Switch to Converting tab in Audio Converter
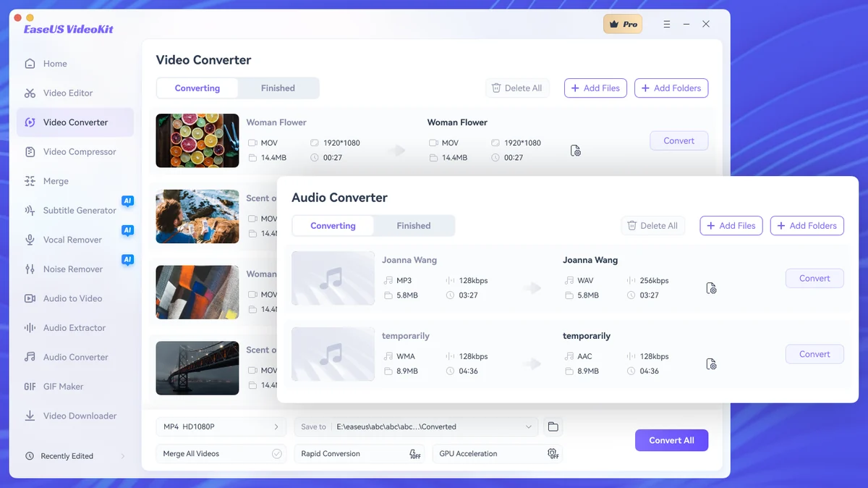The image size is (868, 488). (333, 226)
